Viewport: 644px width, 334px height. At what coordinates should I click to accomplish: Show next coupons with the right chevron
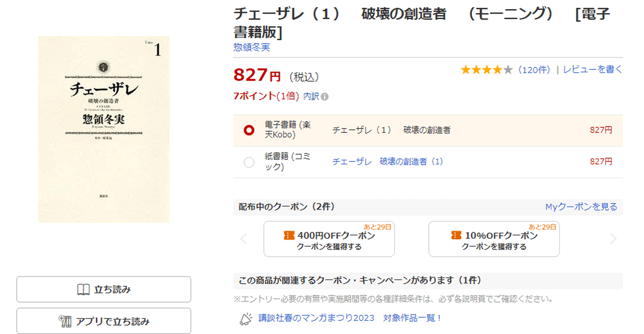coord(613,239)
